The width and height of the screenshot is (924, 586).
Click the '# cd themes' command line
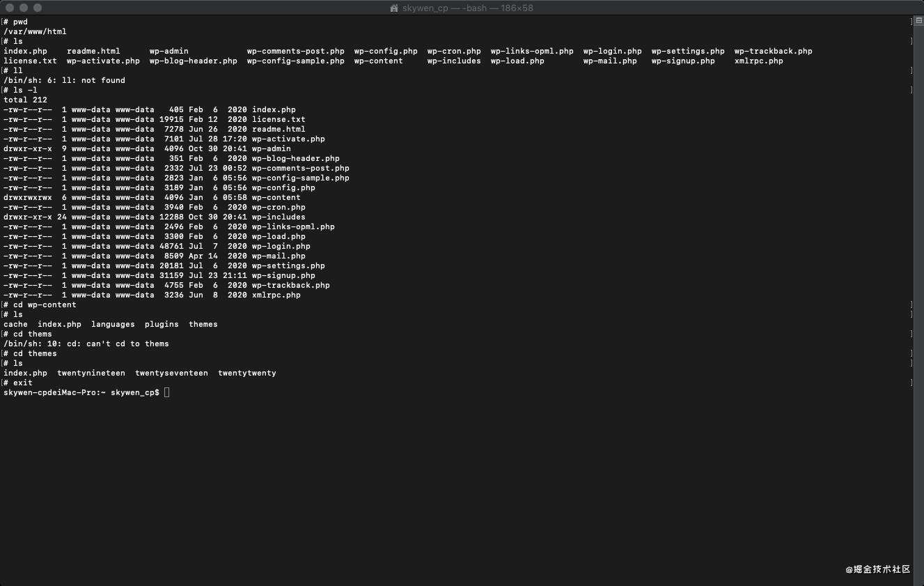click(x=30, y=353)
